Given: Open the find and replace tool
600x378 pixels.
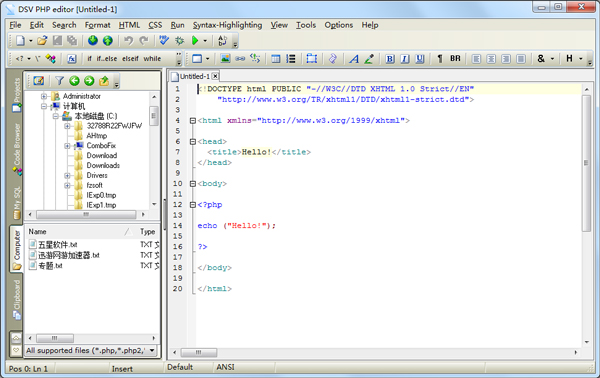Looking at the screenshot, I should [x=222, y=41].
